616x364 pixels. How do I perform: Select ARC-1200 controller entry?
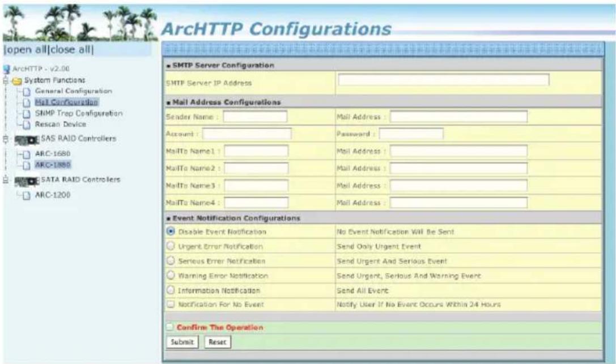(x=53, y=195)
